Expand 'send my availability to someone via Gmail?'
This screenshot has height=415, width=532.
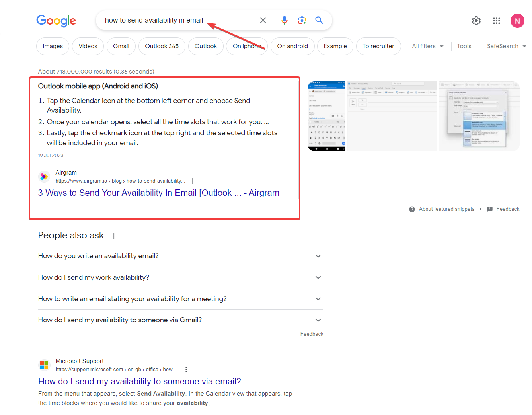pyautogui.click(x=181, y=320)
